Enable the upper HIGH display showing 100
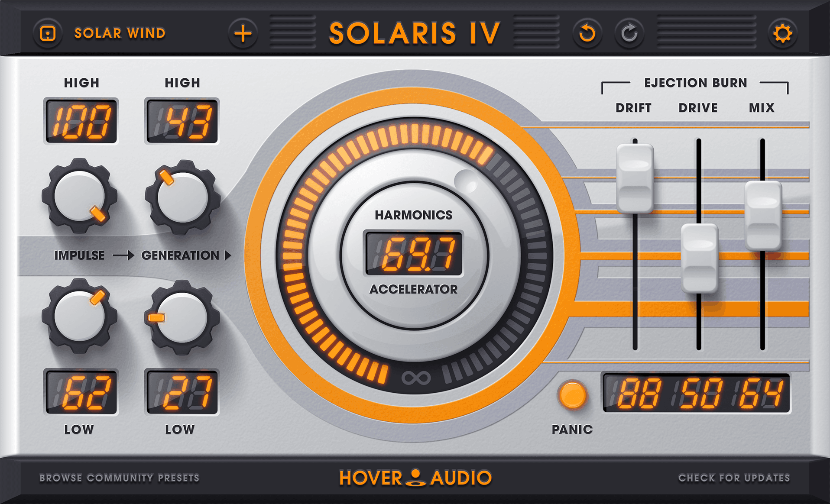830x504 pixels. pos(81,121)
